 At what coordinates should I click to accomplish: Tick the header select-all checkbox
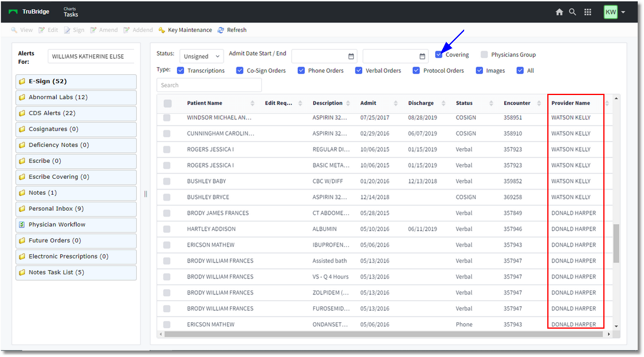coord(167,103)
